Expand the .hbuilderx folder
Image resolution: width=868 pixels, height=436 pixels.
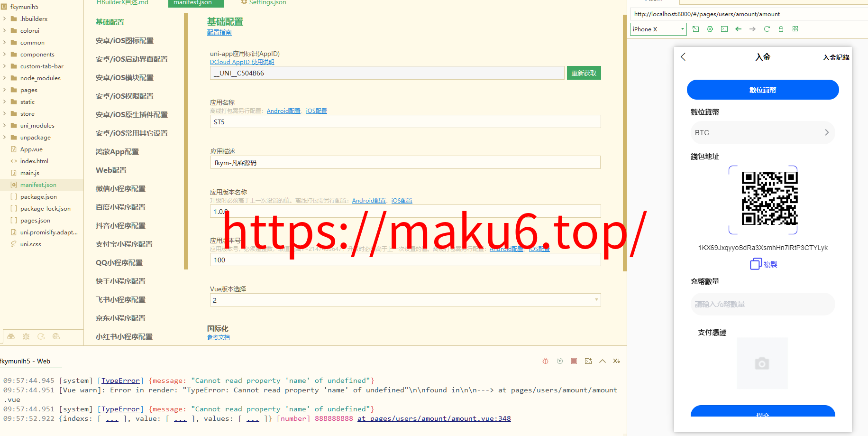5,19
